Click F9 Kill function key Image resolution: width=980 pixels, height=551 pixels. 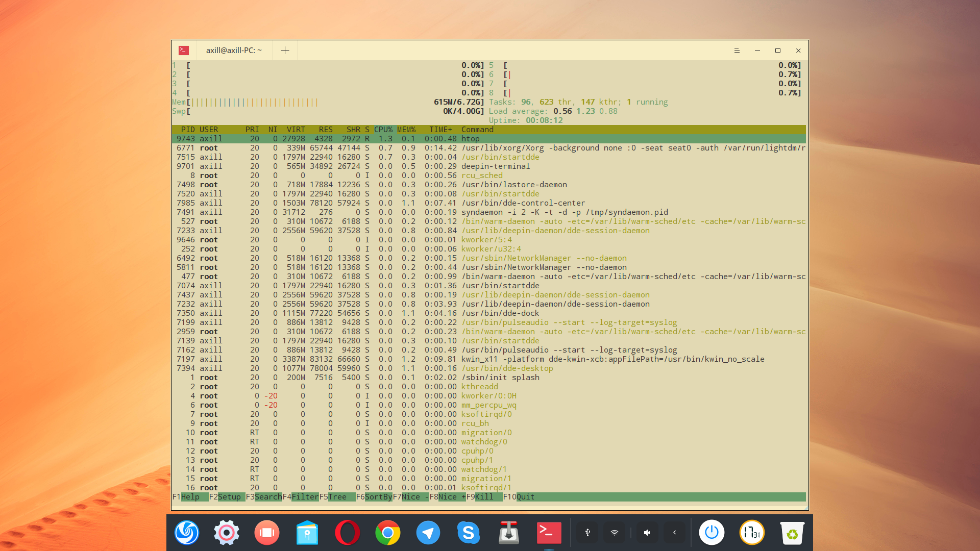pos(483,496)
